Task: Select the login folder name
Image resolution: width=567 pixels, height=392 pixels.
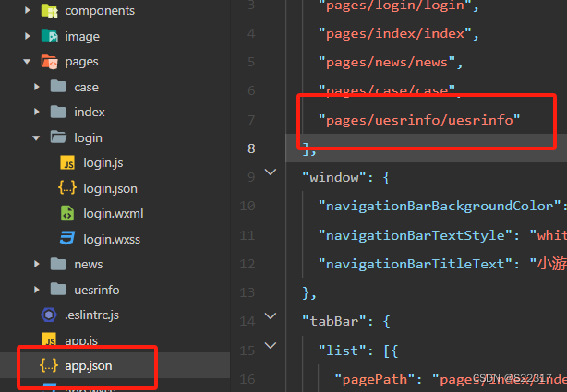Action: click(89, 137)
